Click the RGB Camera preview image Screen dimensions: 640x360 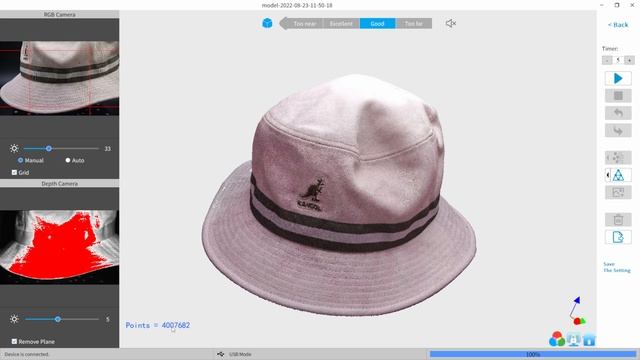[x=60, y=78]
